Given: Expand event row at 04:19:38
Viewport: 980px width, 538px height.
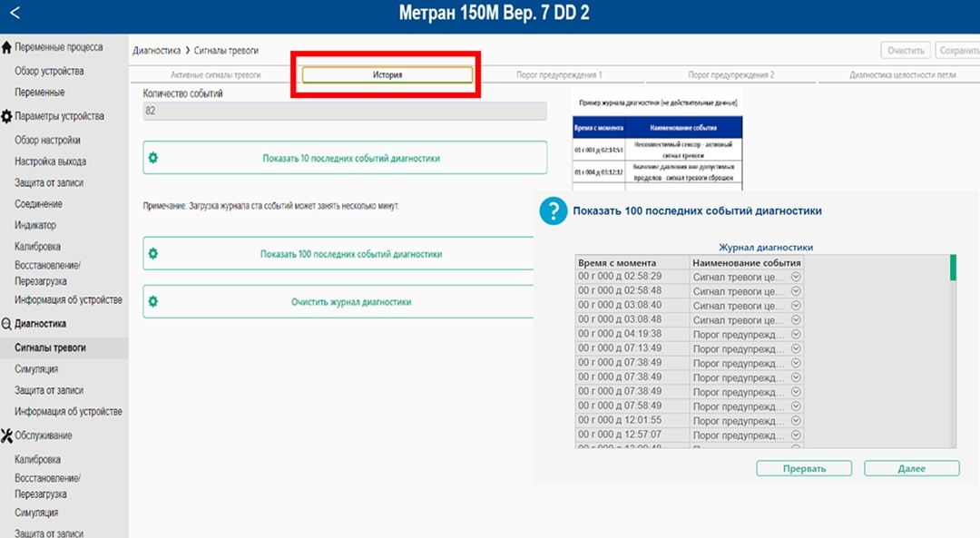Looking at the screenshot, I should click(x=796, y=334).
